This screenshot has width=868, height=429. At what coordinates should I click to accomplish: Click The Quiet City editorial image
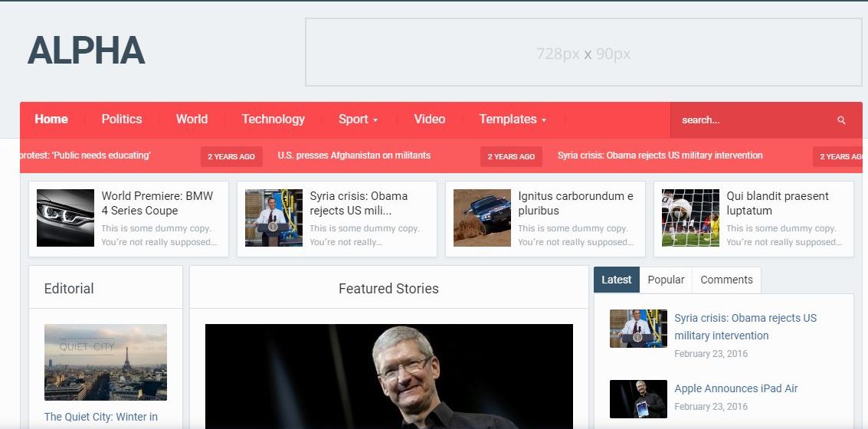pyautogui.click(x=105, y=362)
